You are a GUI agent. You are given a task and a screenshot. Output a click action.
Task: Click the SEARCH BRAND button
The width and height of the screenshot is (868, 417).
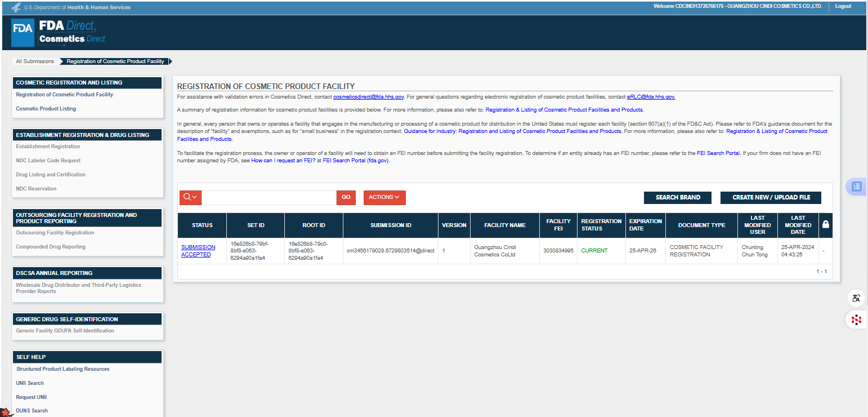(x=678, y=198)
